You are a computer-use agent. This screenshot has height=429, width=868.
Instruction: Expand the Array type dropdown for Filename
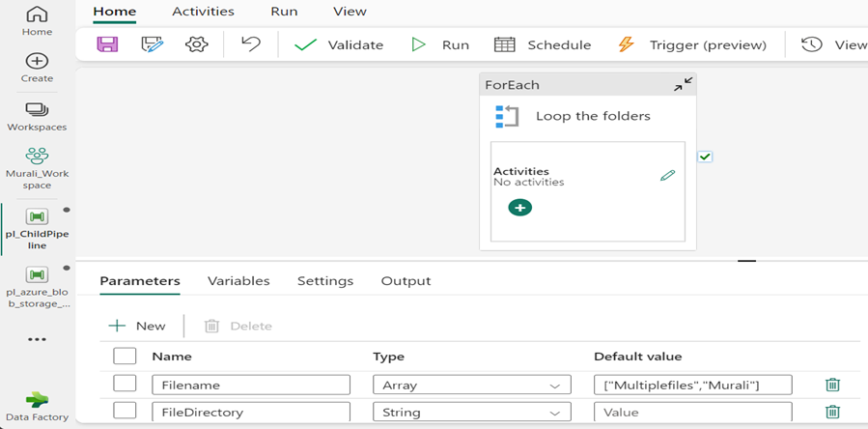[554, 386]
